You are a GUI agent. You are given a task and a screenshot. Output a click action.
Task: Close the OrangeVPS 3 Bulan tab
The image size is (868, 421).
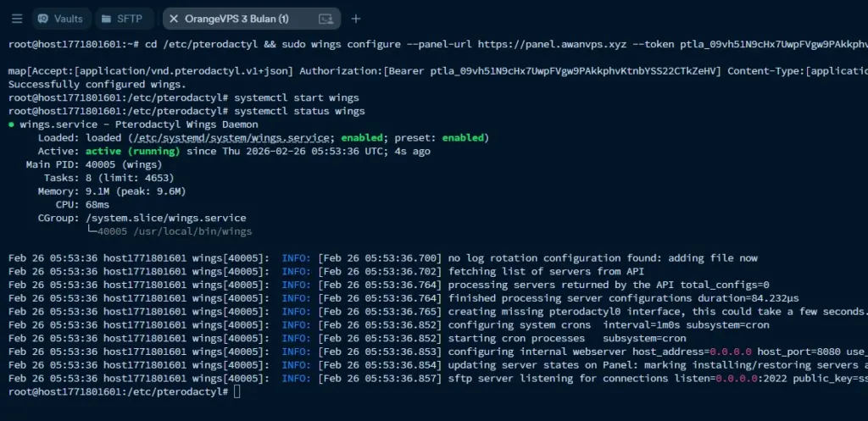click(x=174, y=19)
